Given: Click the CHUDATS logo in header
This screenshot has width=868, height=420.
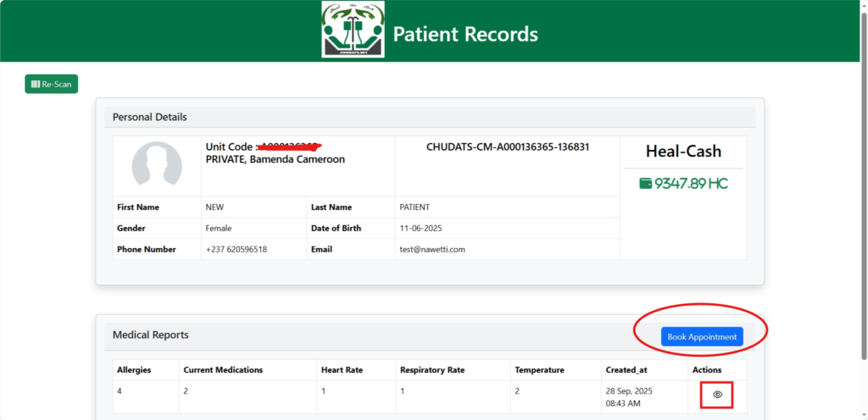Looking at the screenshot, I should tap(353, 30).
